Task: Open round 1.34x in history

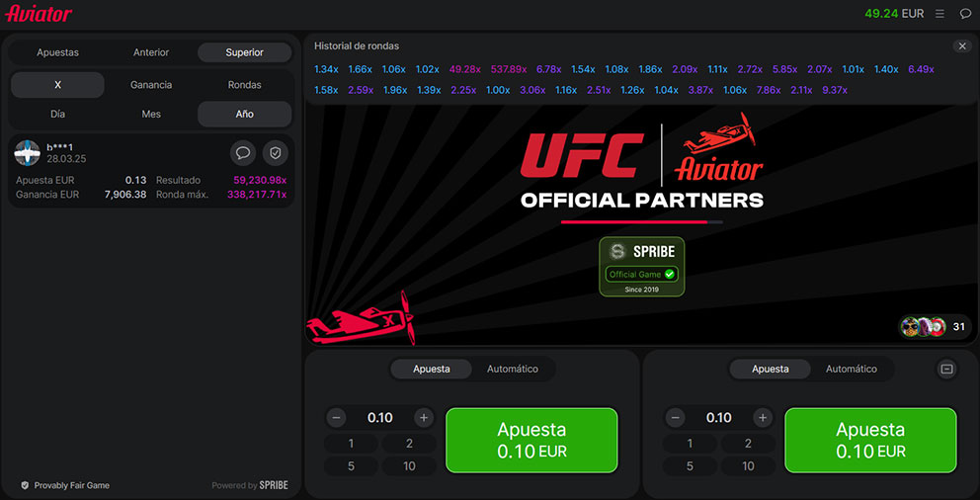Action: click(326, 69)
